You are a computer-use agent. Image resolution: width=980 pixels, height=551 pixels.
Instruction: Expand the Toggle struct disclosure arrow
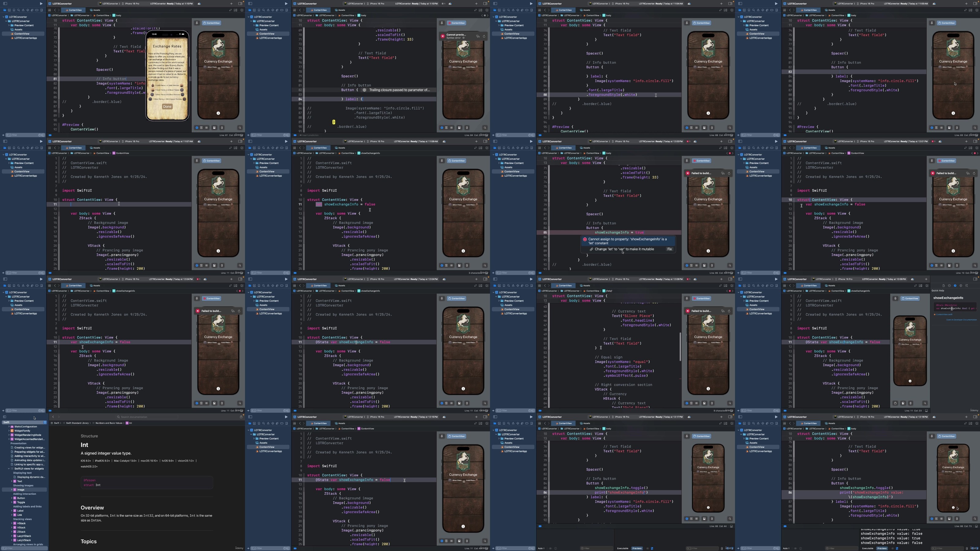(x=12, y=502)
